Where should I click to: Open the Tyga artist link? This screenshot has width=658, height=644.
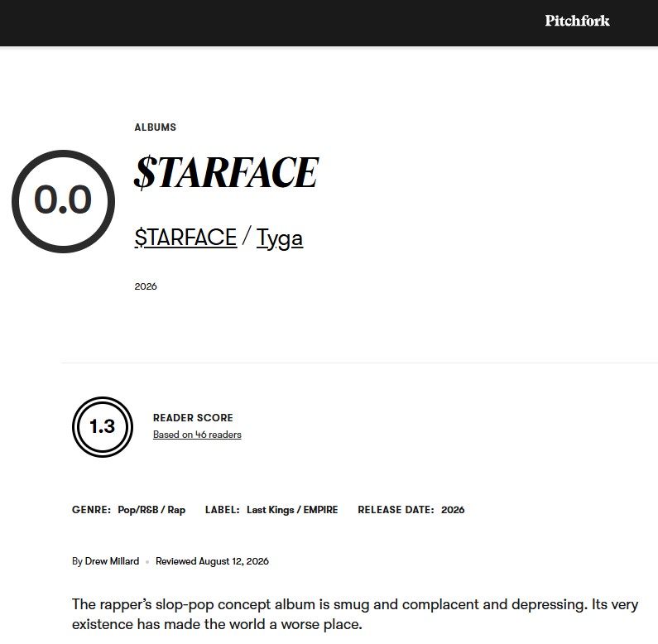pos(280,238)
